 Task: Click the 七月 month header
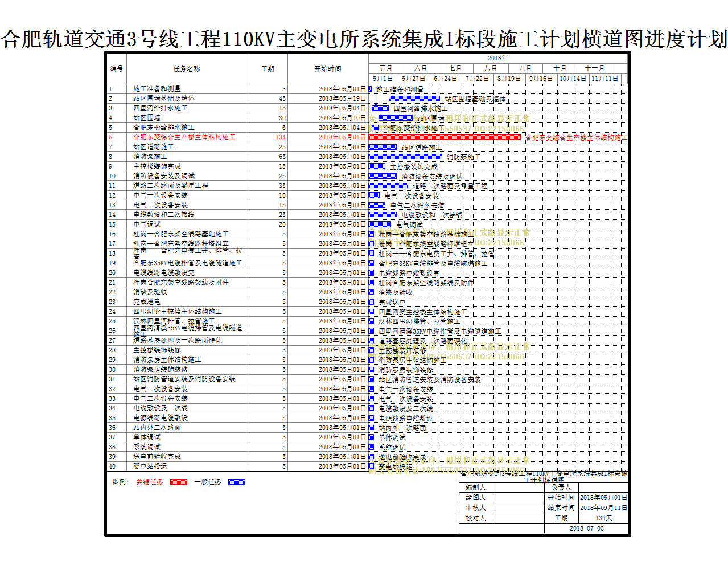[x=455, y=68]
